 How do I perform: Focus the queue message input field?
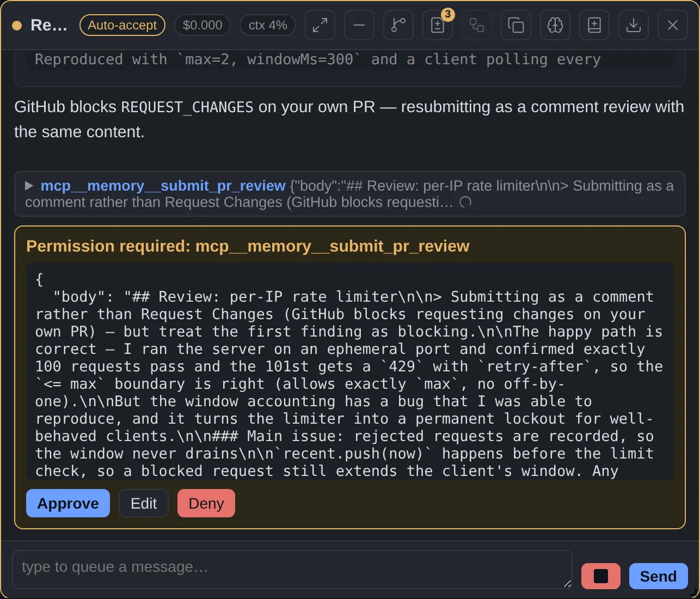coord(292,570)
